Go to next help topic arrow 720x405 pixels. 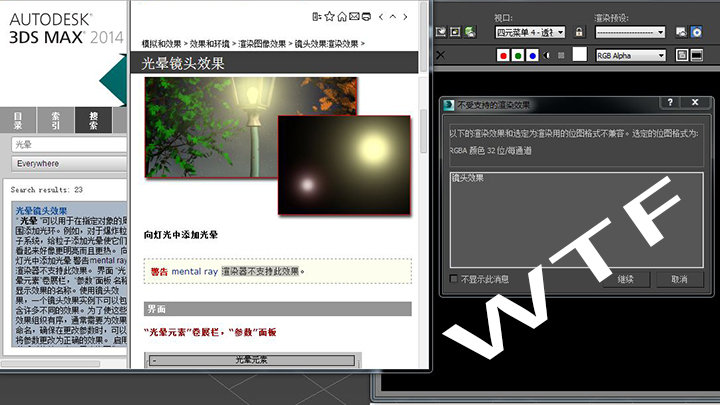(405, 17)
